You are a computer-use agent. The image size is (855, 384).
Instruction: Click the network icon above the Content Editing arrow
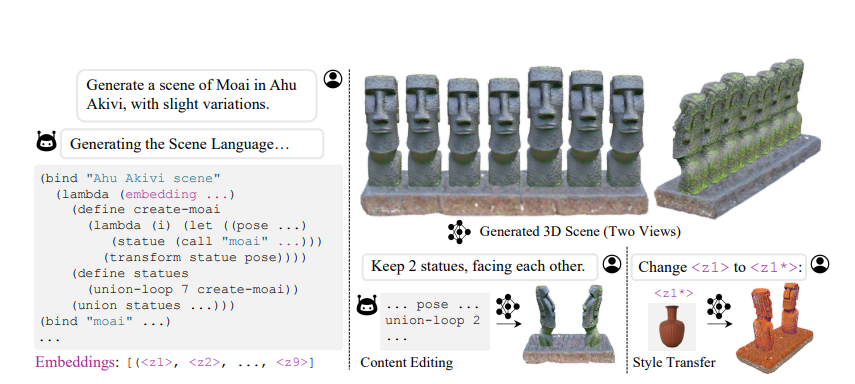(x=508, y=307)
